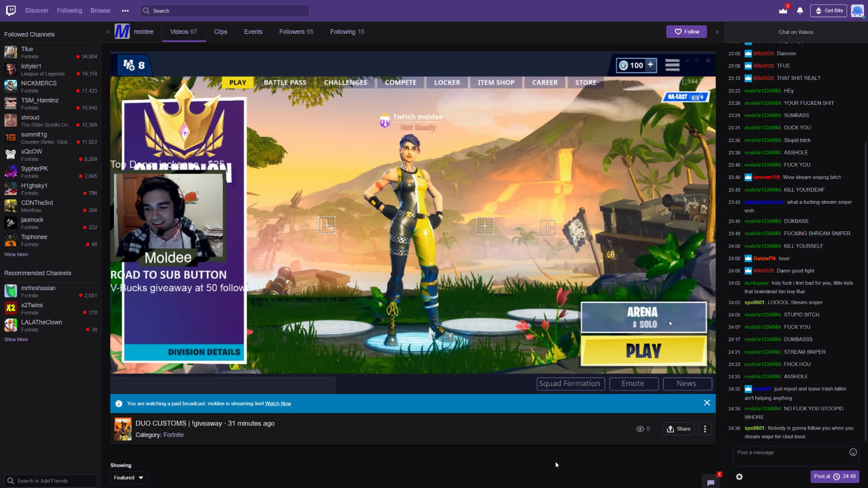868x488 pixels.
Task: Click the Get Bits icon
Action: 828,10
